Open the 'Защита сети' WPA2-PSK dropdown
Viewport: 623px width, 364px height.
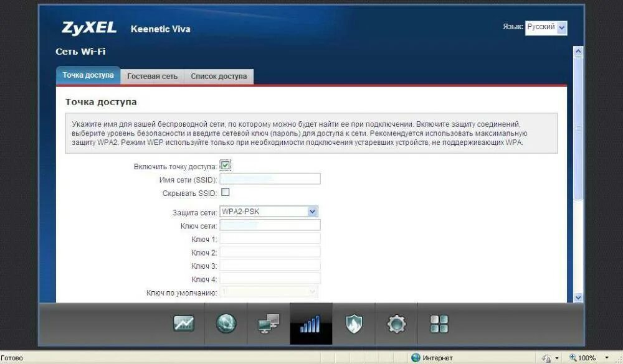[x=269, y=212]
